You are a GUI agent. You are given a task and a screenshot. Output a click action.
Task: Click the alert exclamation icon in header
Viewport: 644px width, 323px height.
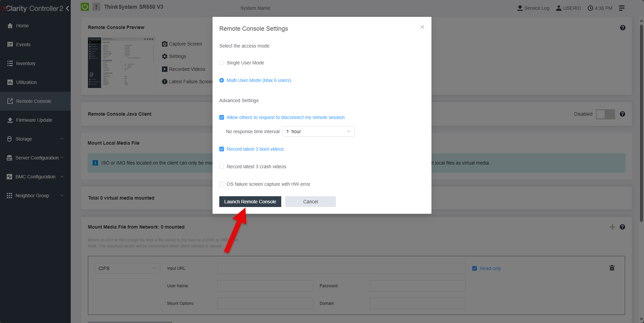[x=96, y=7]
